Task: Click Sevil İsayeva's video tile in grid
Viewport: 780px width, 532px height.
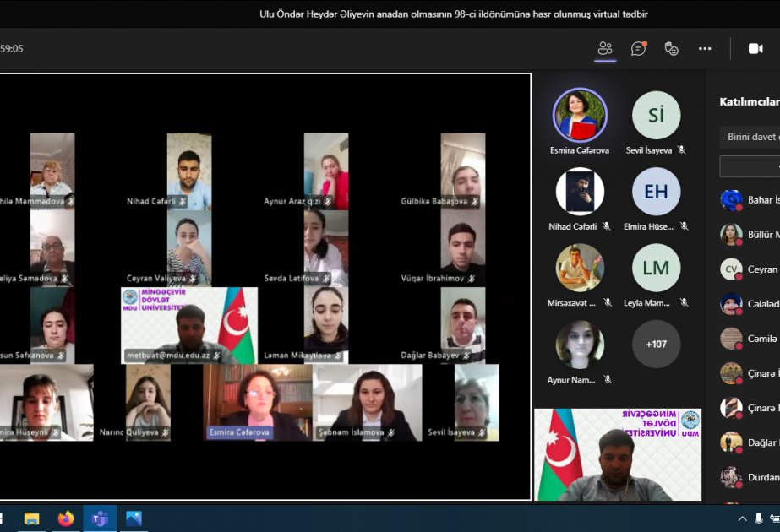Action: tap(477, 402)
